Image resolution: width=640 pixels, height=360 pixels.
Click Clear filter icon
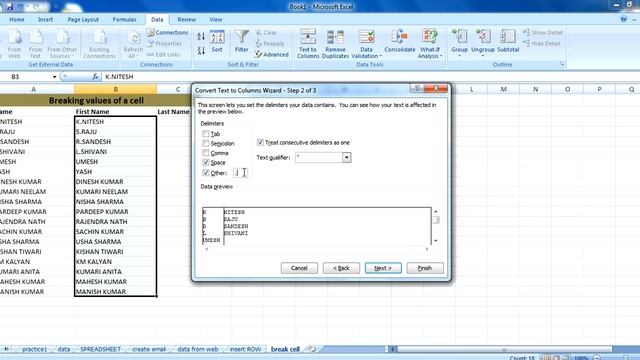tap(267, 32)
